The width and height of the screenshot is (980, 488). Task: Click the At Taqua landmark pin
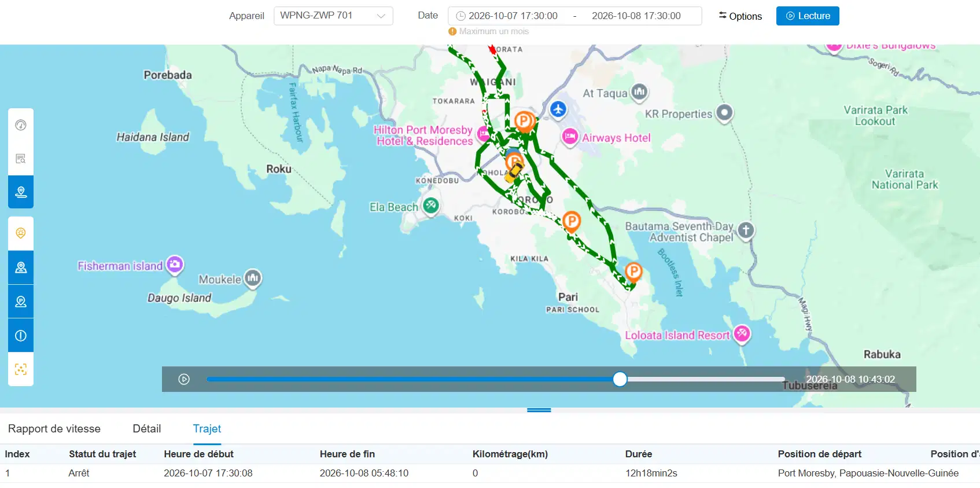coord(639,92)
